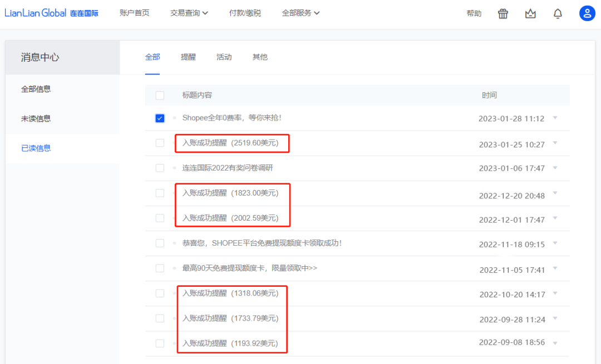Check the 1733.79美元 message checkbox
This screenshot has width=601, height=364.
pos(160,318)
